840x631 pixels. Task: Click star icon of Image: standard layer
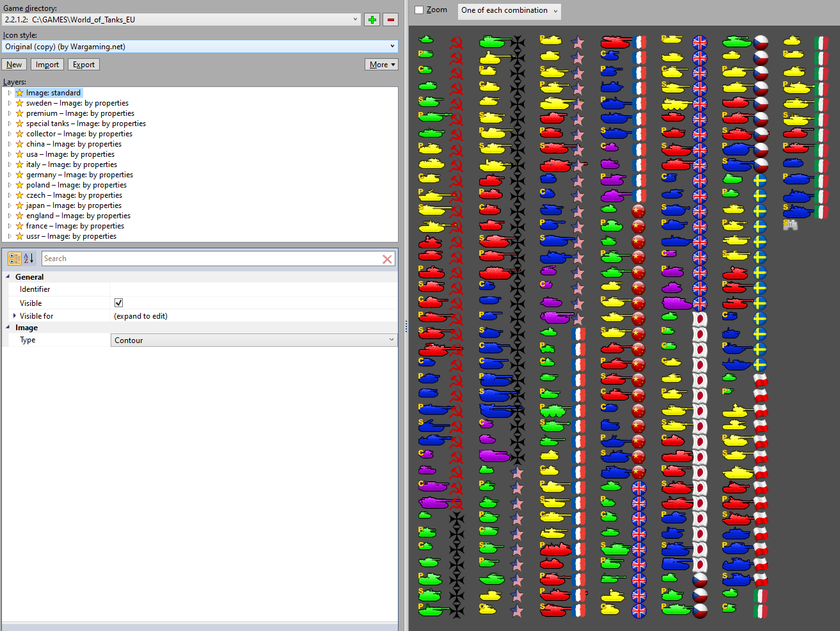19,93
